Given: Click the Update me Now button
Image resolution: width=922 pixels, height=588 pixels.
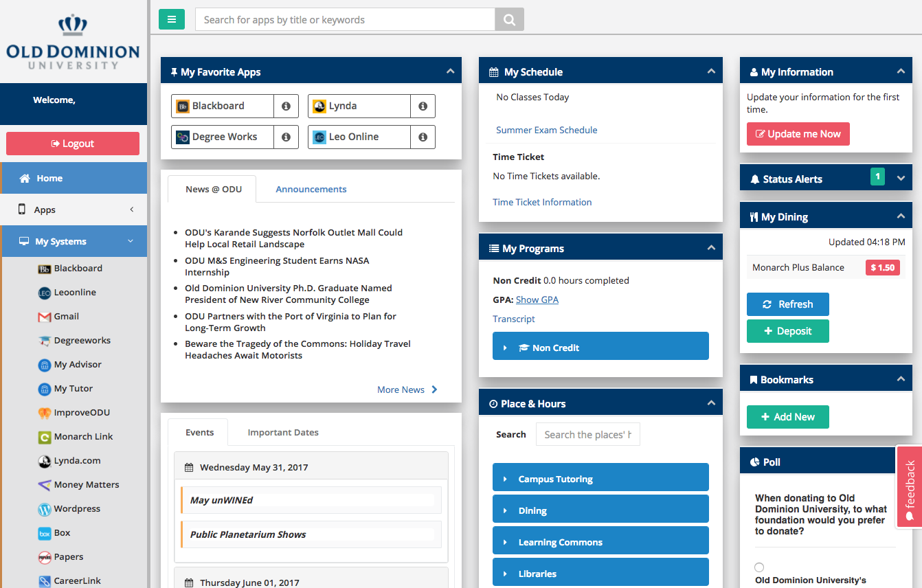Looking at the screenshot, I should click(798, 135).
